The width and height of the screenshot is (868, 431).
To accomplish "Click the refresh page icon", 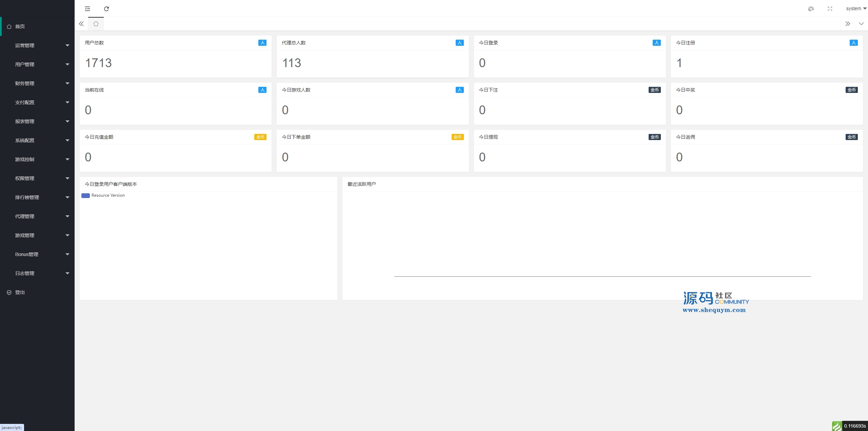I will coord(106,9).
